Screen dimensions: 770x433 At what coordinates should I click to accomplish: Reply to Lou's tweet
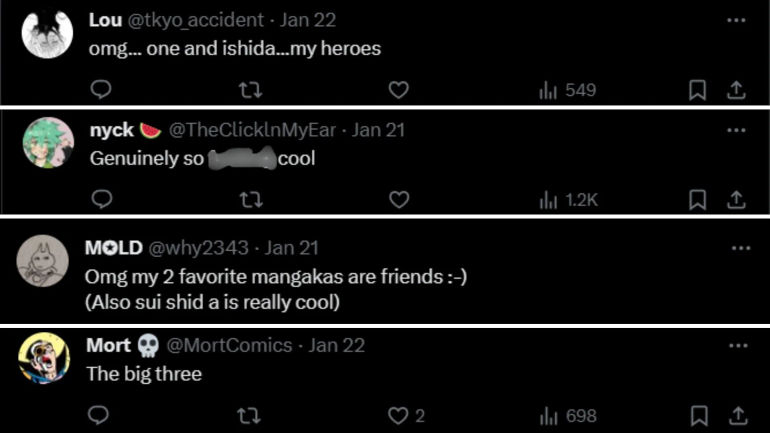coord(101,90)
